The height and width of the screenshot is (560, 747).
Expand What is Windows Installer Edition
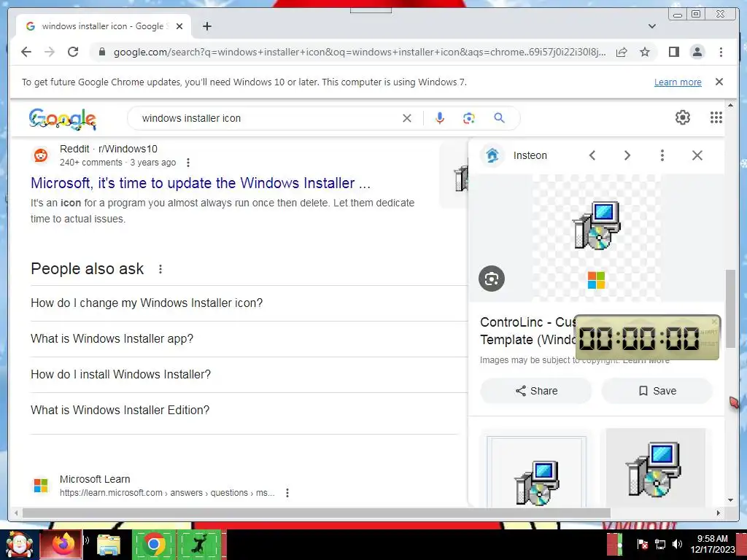[x=249, y=410]
